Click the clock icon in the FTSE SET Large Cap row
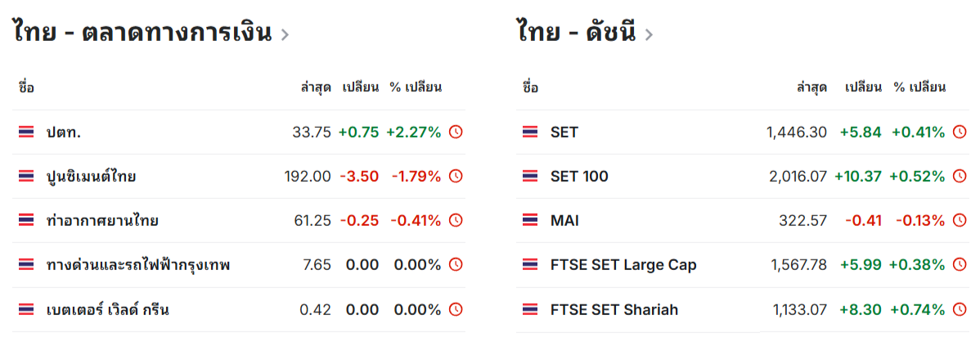The image size is (980, 342). [960, 265]
